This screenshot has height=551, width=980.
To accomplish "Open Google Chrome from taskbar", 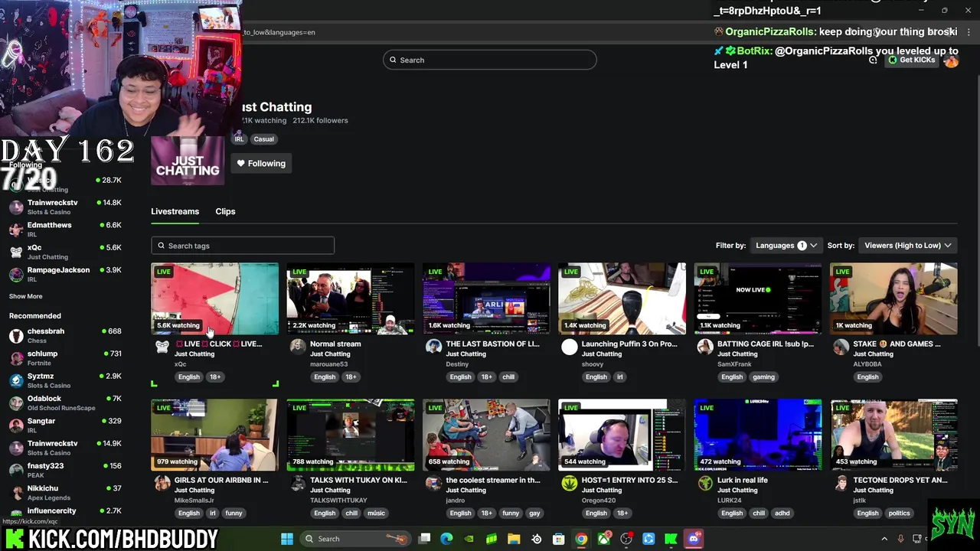I will [x=581, y=539].
